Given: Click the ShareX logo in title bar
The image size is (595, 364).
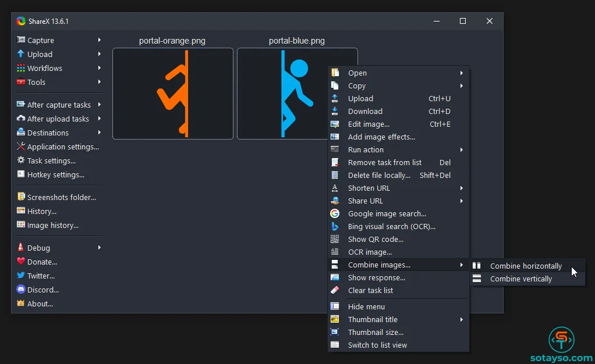Looking at the screenshot, I should [21, 22].
